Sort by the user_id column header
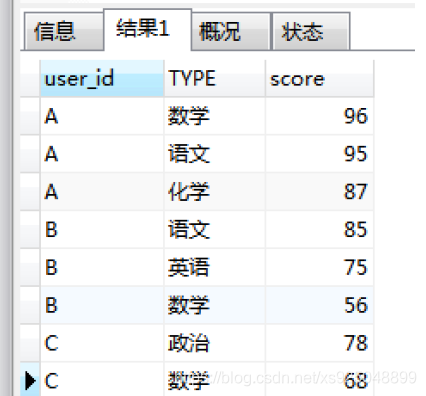 102,79
